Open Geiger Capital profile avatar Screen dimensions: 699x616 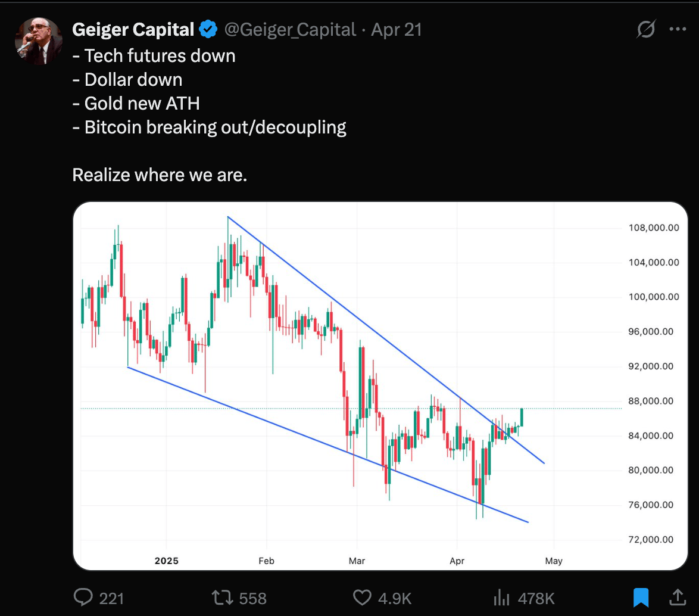(x=39, y=41)
